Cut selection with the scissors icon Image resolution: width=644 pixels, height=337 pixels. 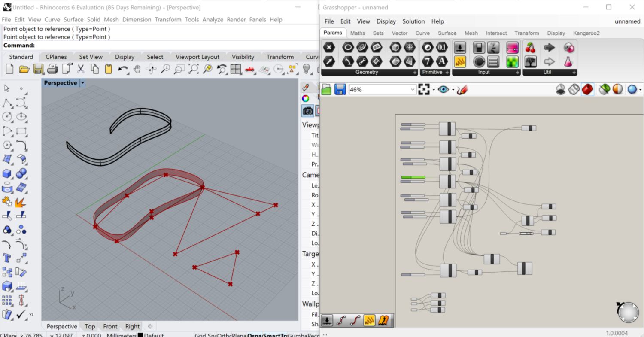pos(81,69)
